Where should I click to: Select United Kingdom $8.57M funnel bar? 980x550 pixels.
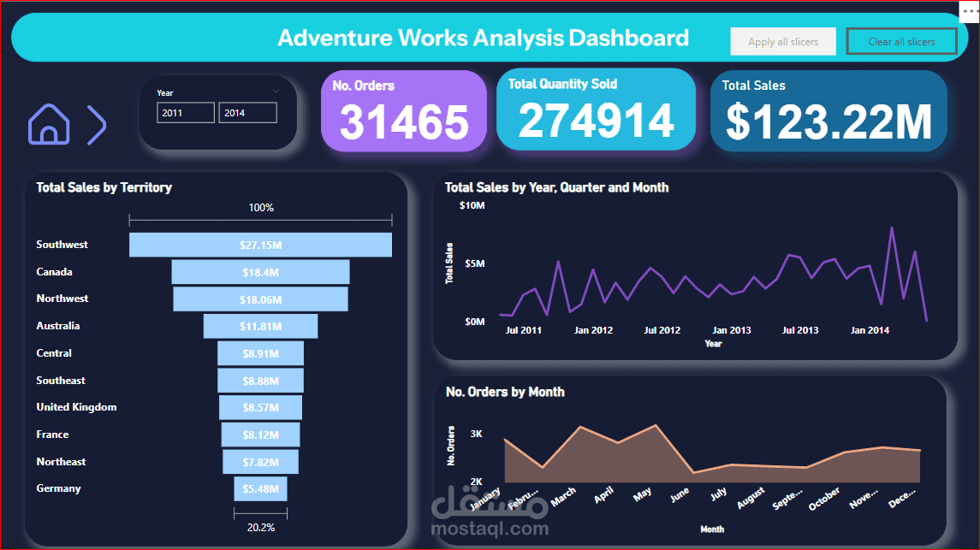(x=261, y=408)
